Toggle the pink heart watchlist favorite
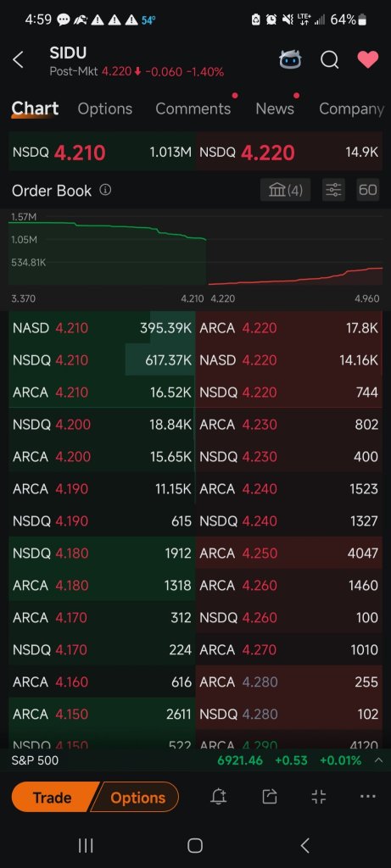391x868 pixels. pyautogui.click(x=368, y=59)
